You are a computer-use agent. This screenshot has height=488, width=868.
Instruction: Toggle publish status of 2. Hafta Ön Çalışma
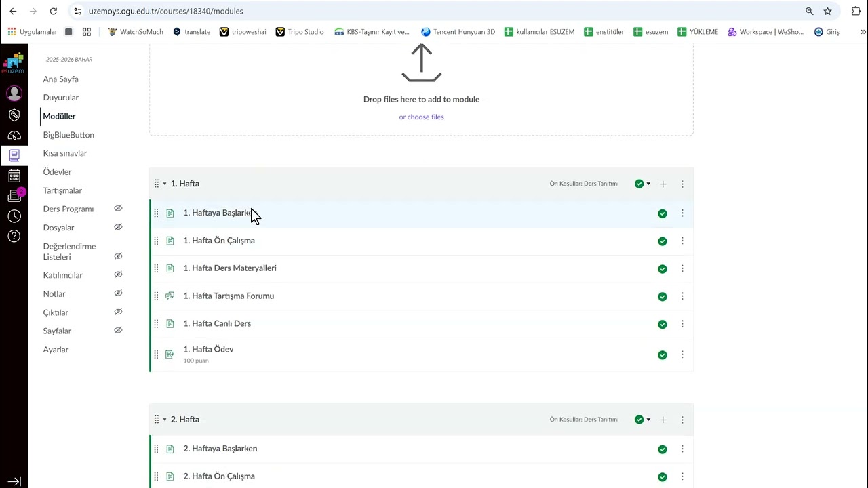point(663,477)
